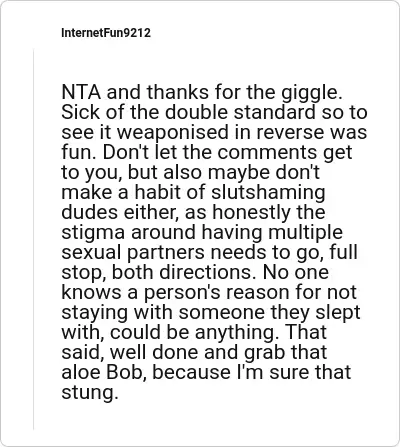Click "Don't let the comments get" line
The width and height of the screenshot is (400, 447).
click(x=228, y=153)
